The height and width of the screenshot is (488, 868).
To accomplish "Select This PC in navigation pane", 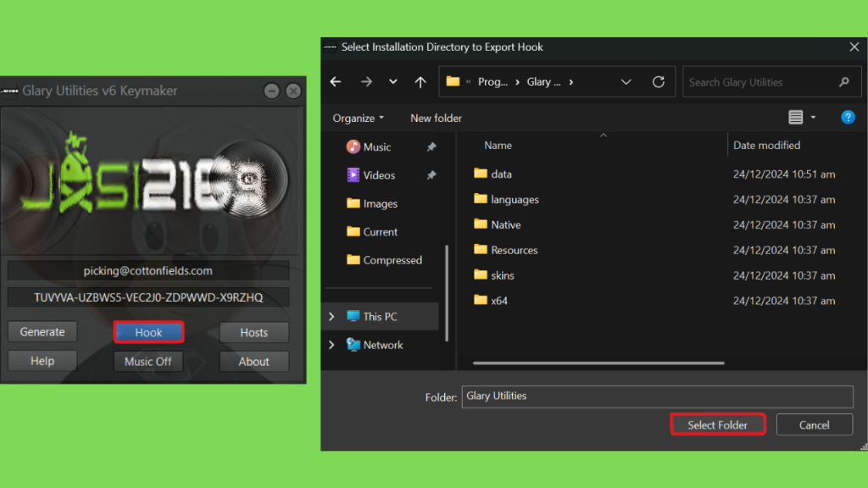I will coord(381,317).
